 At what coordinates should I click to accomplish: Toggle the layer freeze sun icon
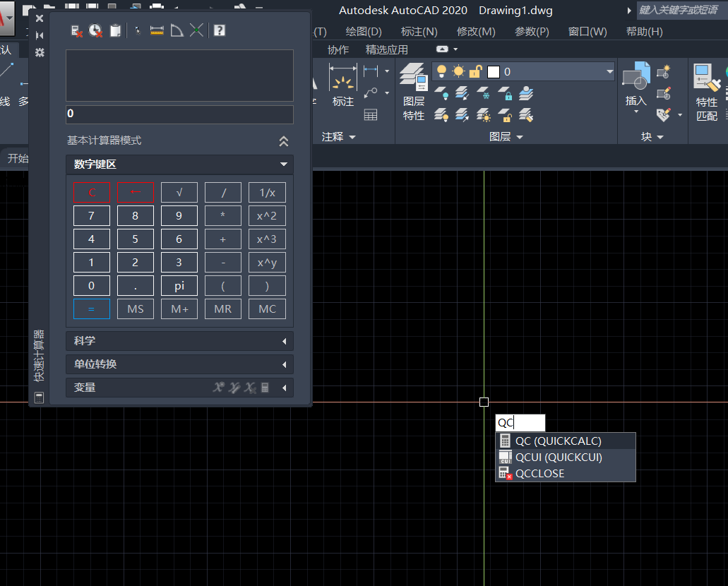(x=459, y=71)
